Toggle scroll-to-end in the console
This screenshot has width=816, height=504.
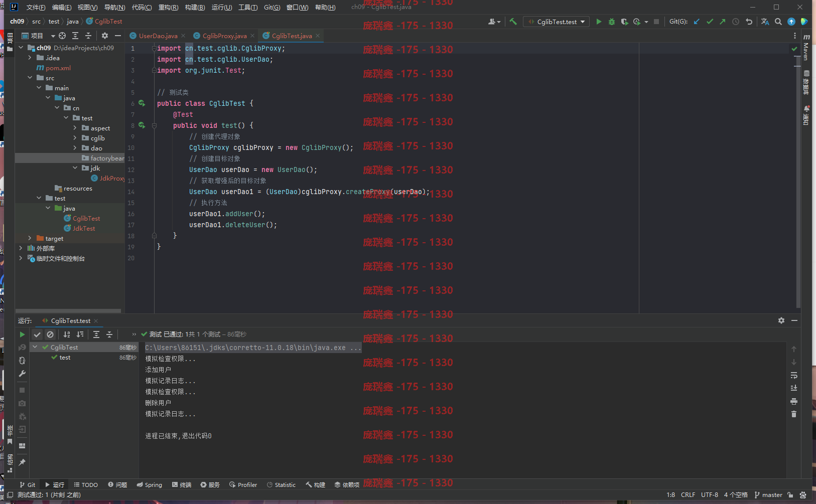pos(794,388)
